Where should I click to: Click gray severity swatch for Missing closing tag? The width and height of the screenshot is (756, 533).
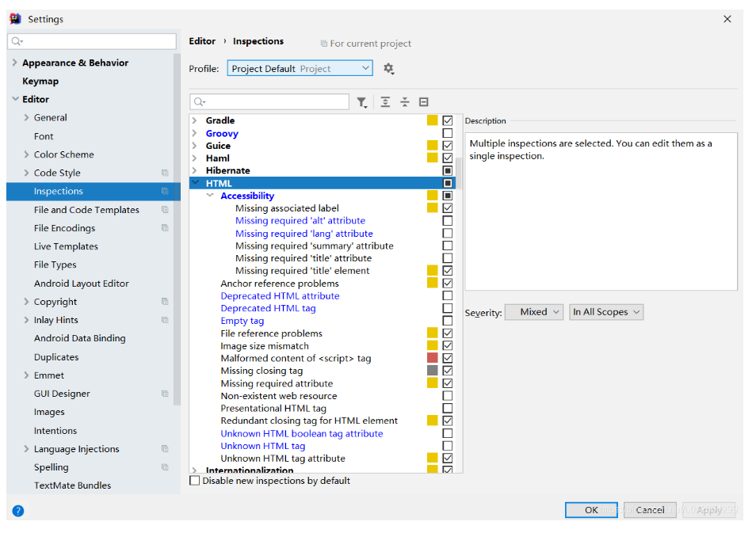pos(433,371)
